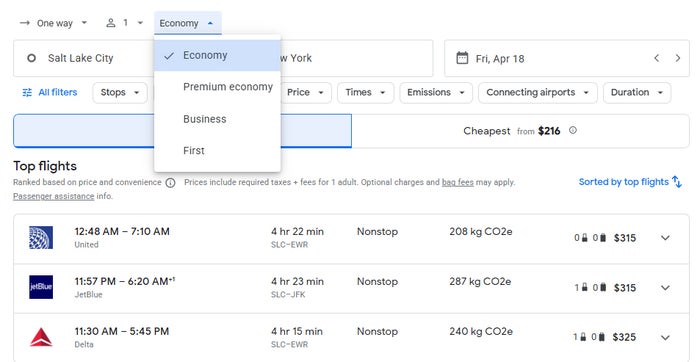Screen dimensions: 700x362
Task: Select Economy in the class menu
Action: tap(217, 55)
